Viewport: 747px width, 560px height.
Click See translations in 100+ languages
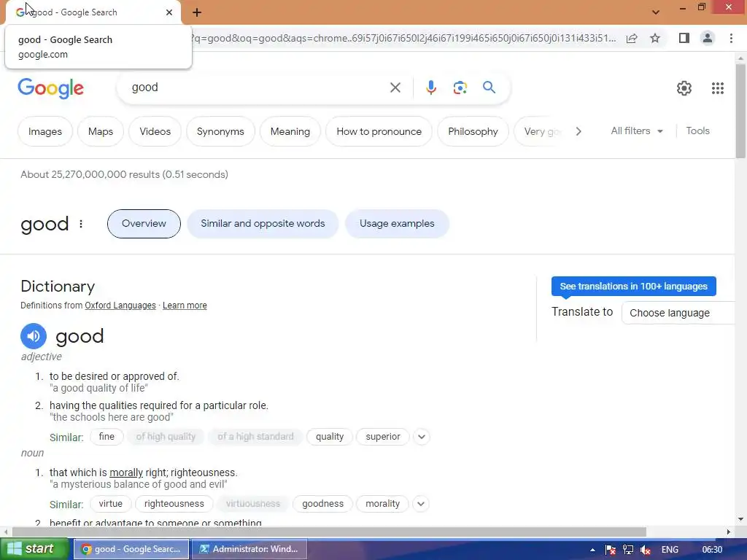click(x=634, y=286)
